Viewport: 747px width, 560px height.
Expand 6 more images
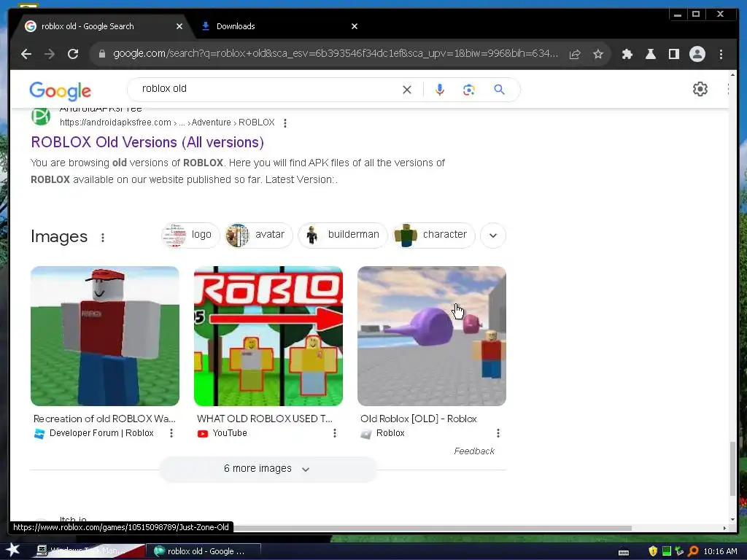267,469
